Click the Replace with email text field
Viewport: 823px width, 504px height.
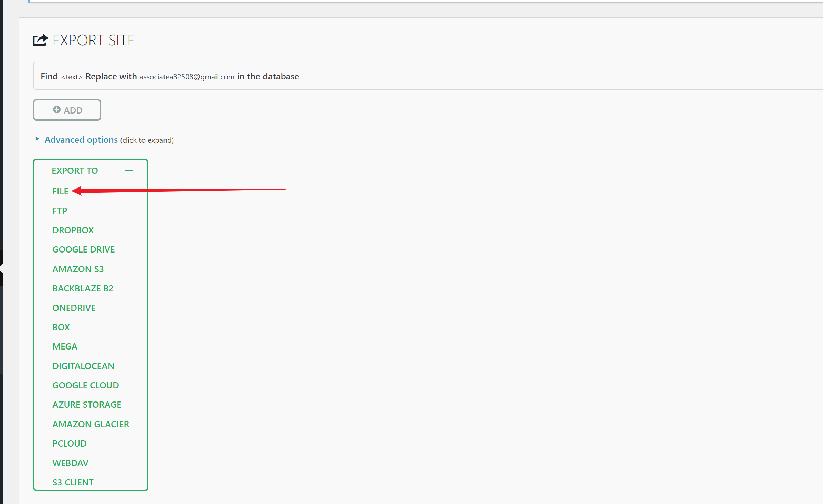point(187,77)
